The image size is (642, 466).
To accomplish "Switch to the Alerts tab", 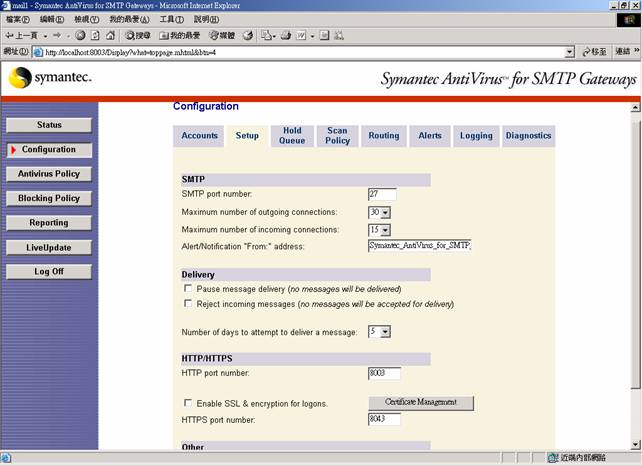I will pos(430,136).
